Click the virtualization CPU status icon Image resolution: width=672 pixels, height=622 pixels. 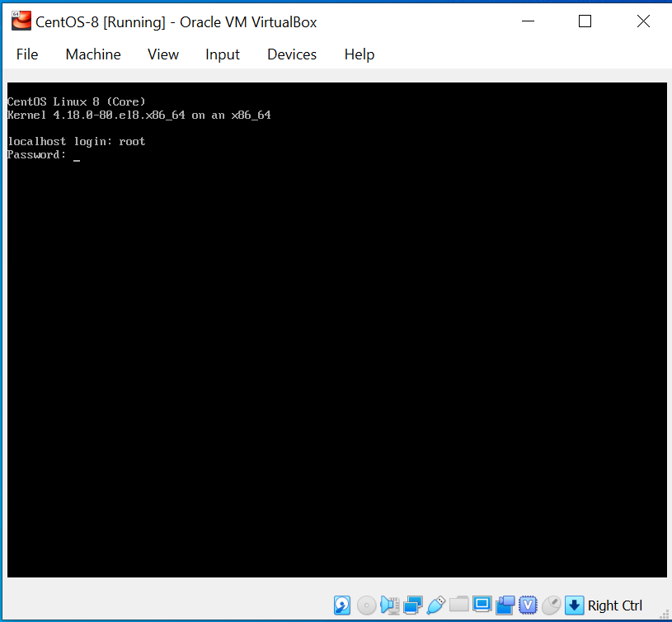point(528,606)
